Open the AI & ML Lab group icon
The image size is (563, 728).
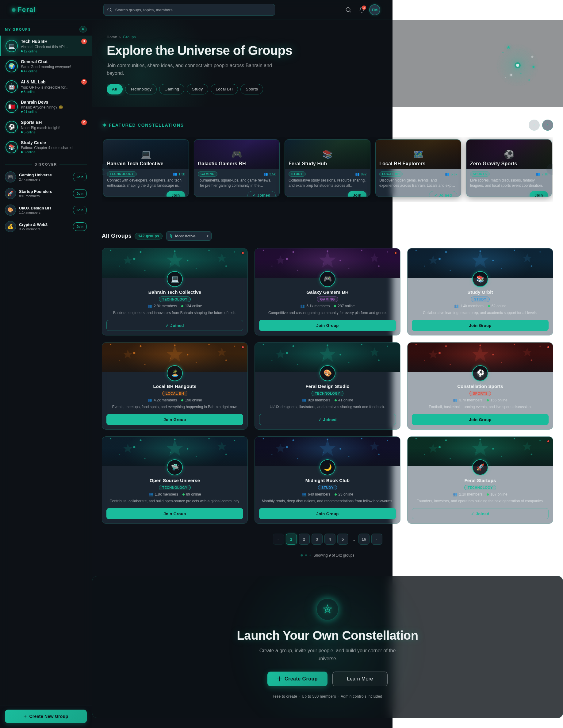coord(11,86)
